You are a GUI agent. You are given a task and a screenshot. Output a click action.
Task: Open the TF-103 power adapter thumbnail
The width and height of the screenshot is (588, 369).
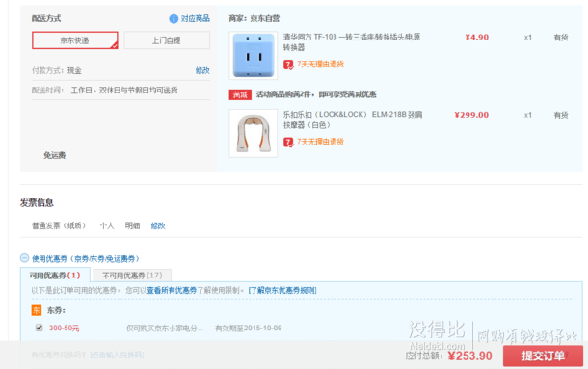pos(254,56)
